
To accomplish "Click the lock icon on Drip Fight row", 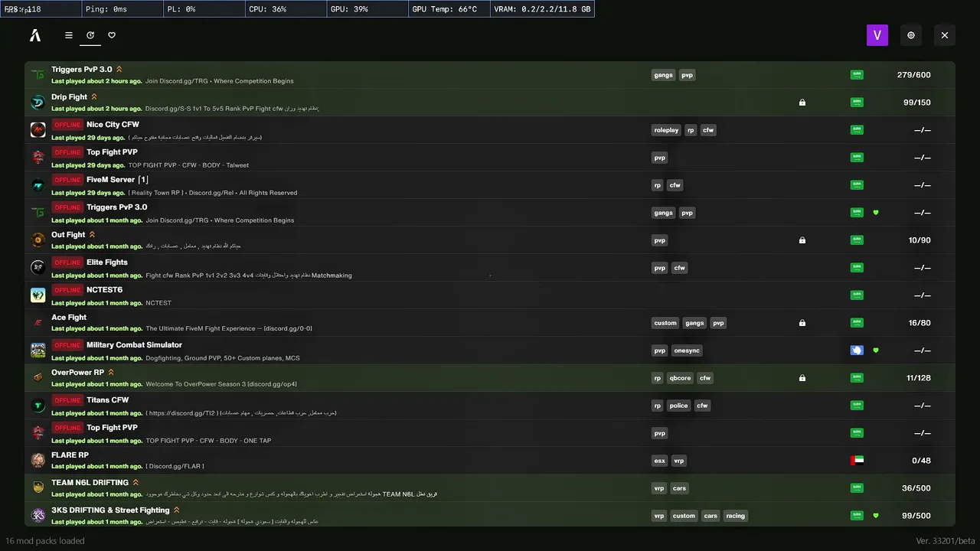I will [802, 103].
